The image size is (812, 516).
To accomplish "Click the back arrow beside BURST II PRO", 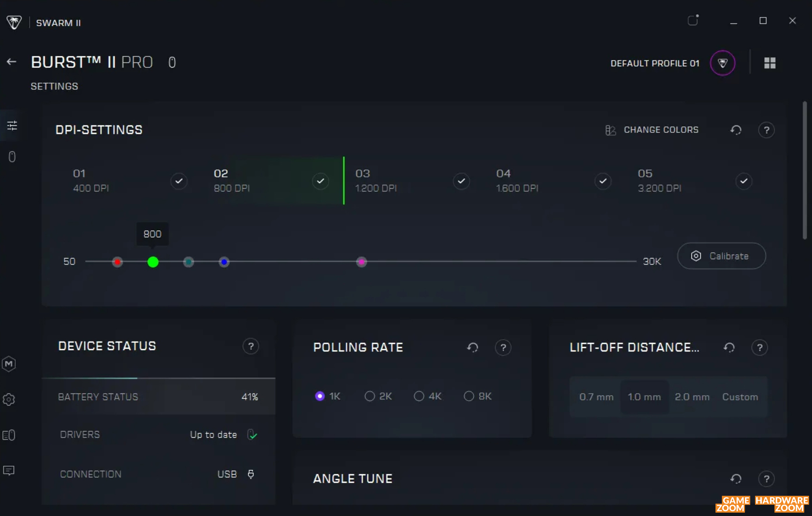I will (11, 62).
